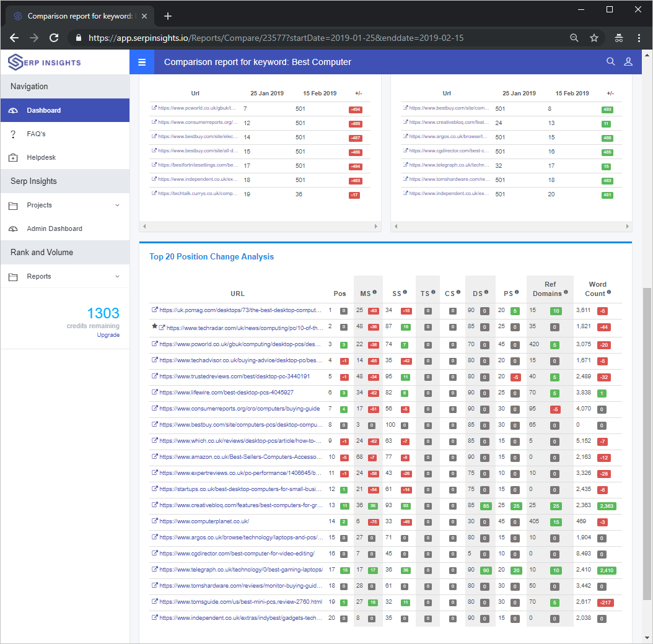Click the search icon in the blue header
This screenshot has width=653, height=644.
(611, 62)
